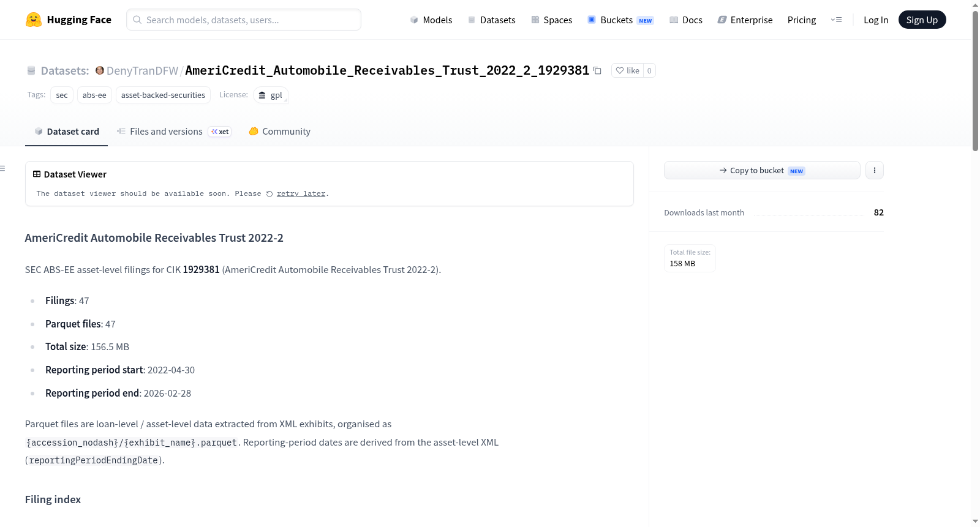Select the CIK number 1929381 text
The width and height of the screenshot is (980, 527).
[x=201, y=269]
